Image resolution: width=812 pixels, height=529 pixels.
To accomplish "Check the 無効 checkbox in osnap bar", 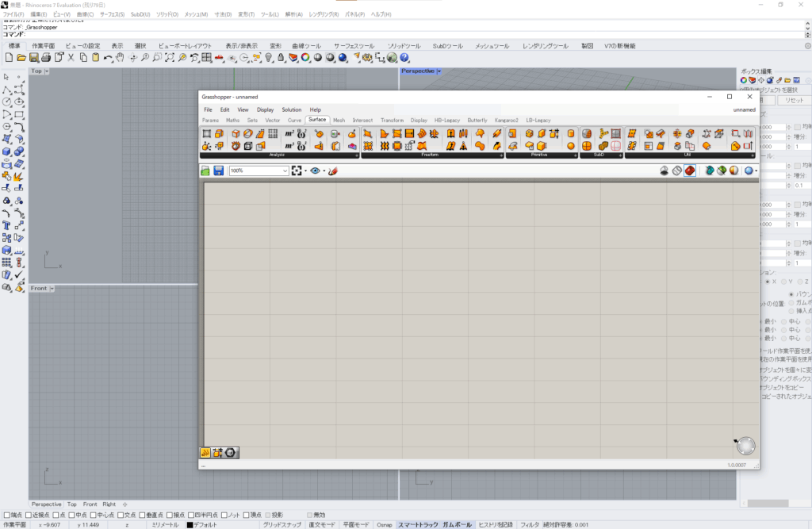I will tap(308, 515).
